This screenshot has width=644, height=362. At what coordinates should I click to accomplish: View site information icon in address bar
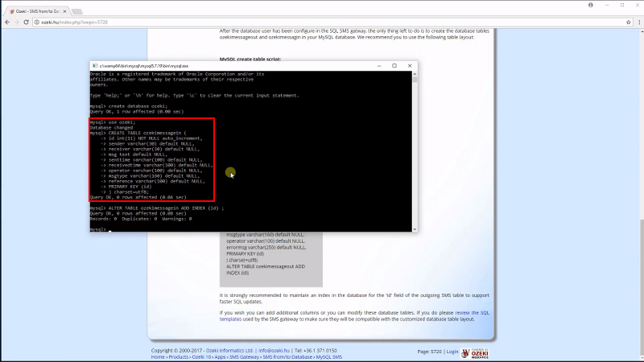click(x=36, y=23)
